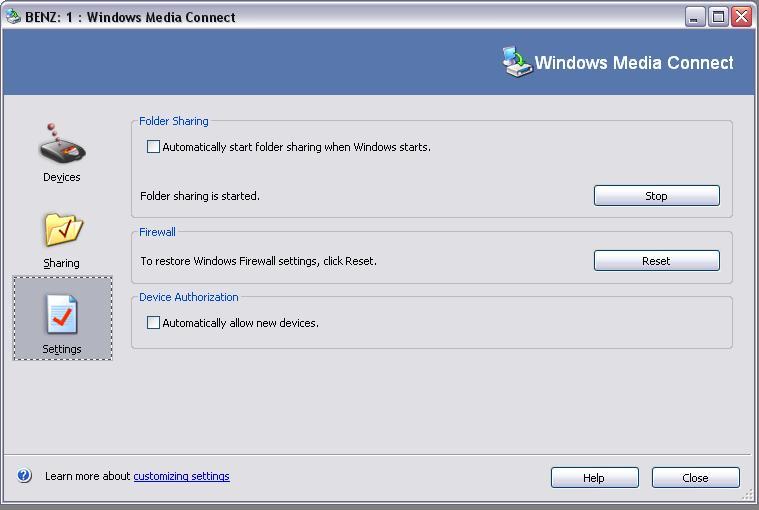759x510 pixels.
Task: Click the Close button at bottom
Action: coord(695,478)
